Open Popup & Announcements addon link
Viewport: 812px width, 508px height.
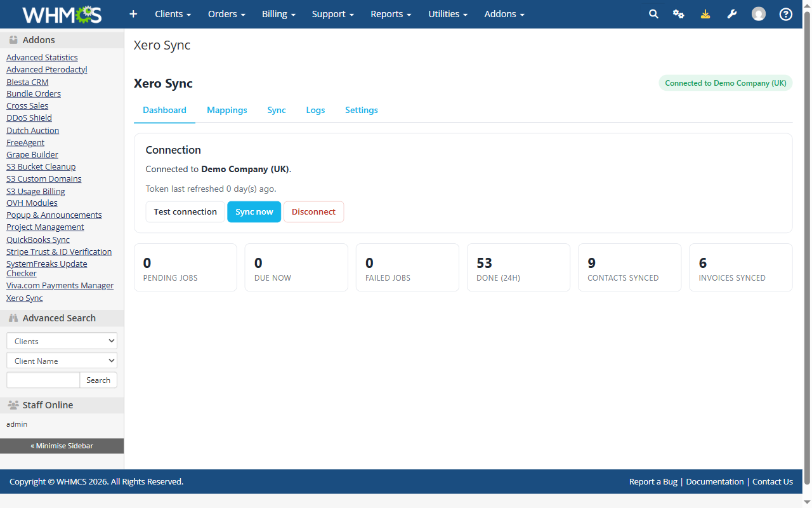click(x=54, y=215)
